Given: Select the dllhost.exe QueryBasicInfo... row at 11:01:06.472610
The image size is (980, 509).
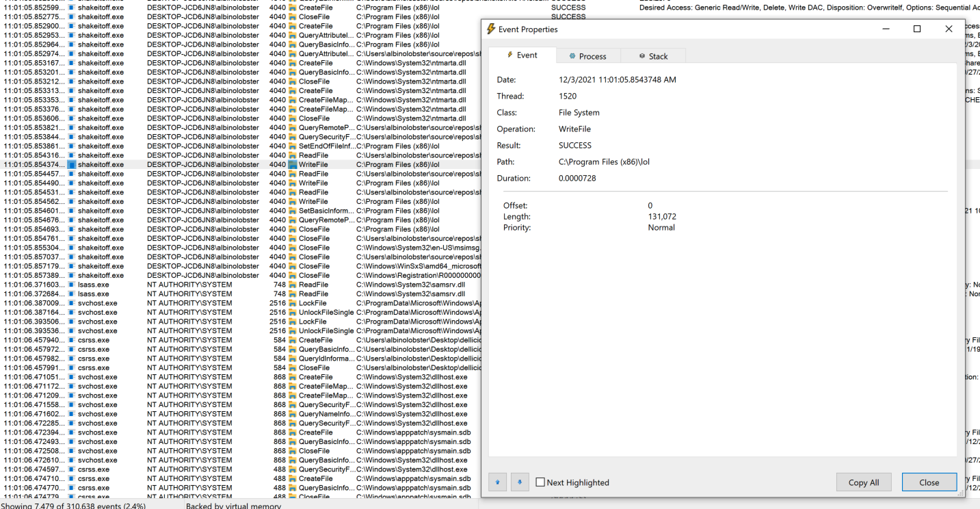Looking at the screenshot, I should coord(241,460).
